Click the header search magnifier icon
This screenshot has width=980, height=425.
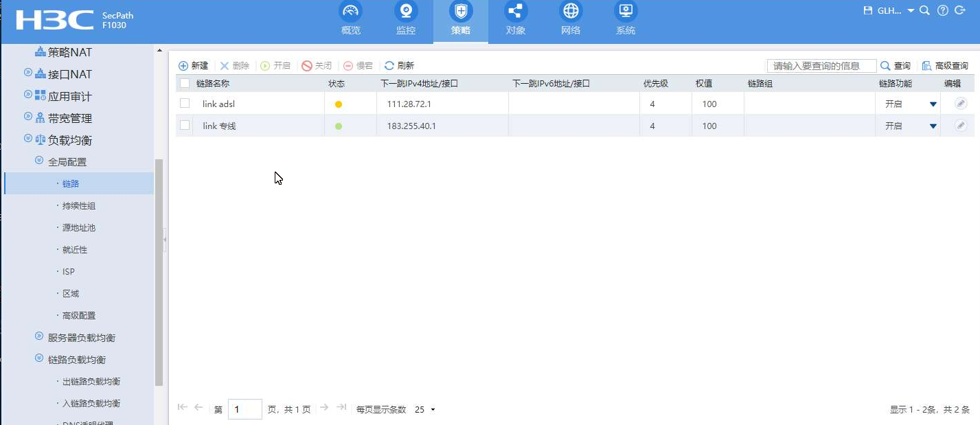924,10
